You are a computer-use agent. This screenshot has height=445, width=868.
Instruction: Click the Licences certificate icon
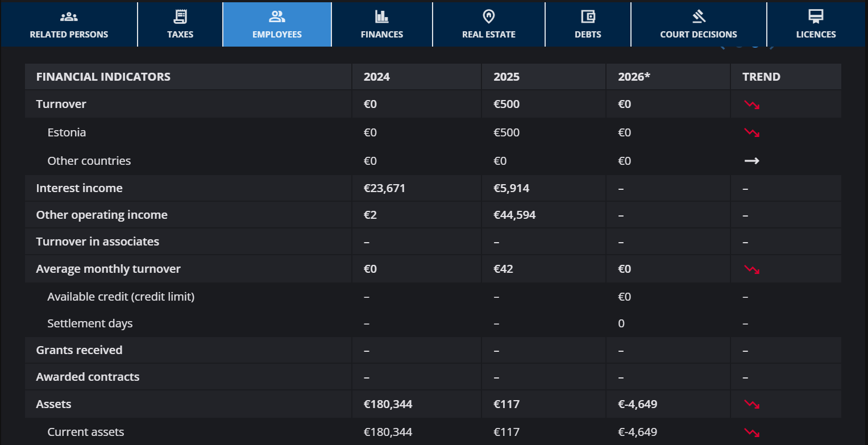816,16
